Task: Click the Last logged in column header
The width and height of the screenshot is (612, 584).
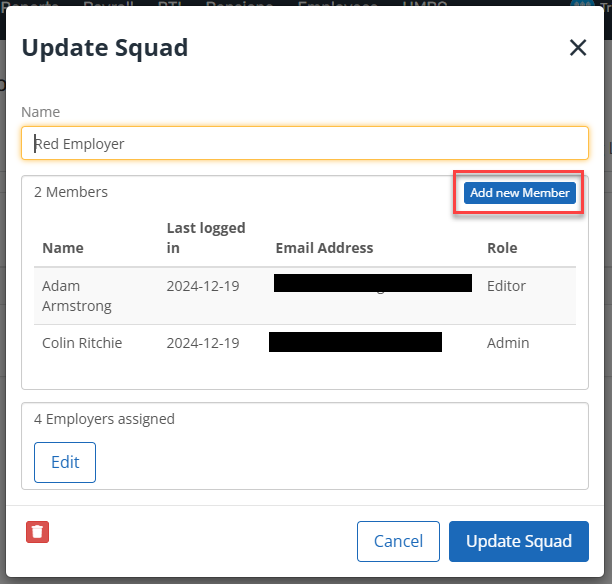Action: (x=206, y=238)
